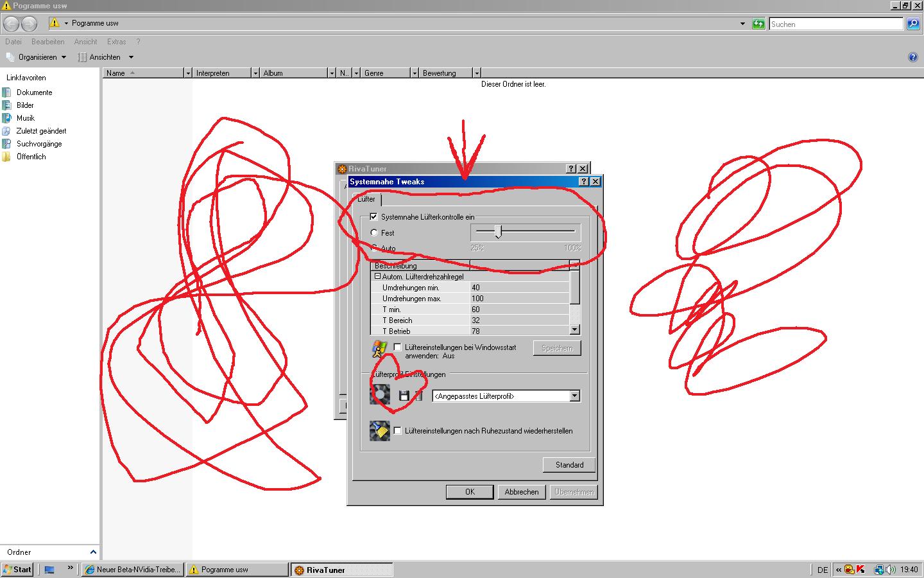Open the Name column filter dropdown
924x578 pixels.
pos(187,73)
